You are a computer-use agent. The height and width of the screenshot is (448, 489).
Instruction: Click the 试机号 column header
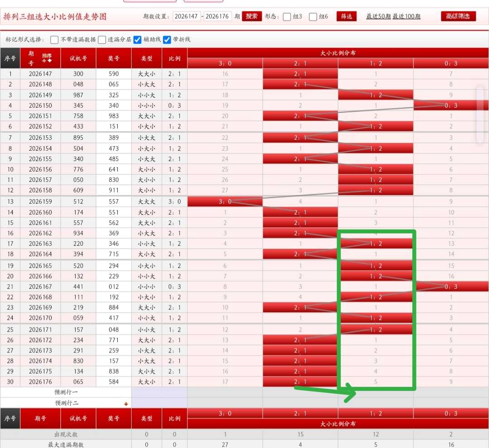[x=78, y=58]
